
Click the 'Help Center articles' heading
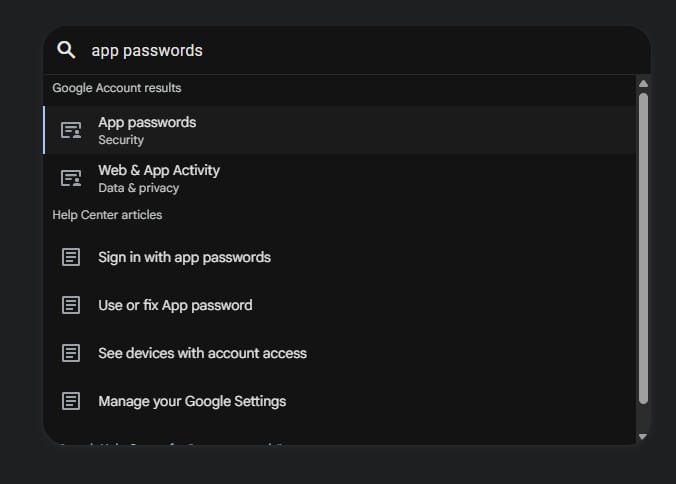tap(107, 215)
